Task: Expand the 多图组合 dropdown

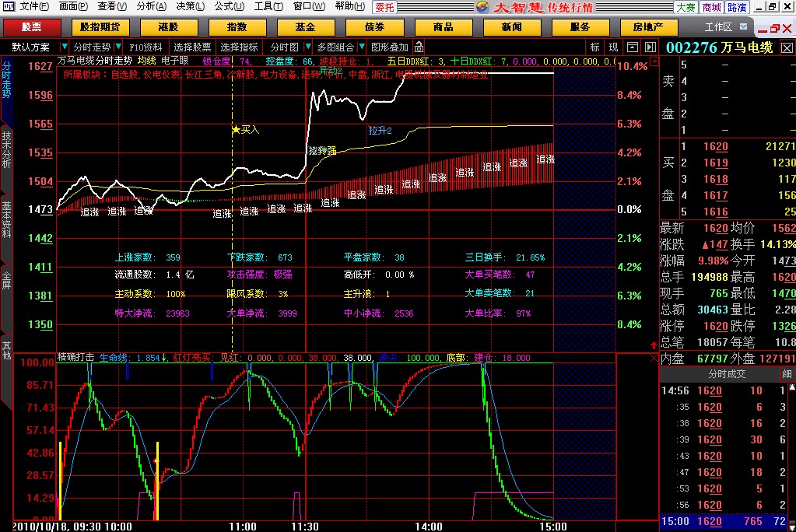Action: pyautogui.click(x=335, y=47)
